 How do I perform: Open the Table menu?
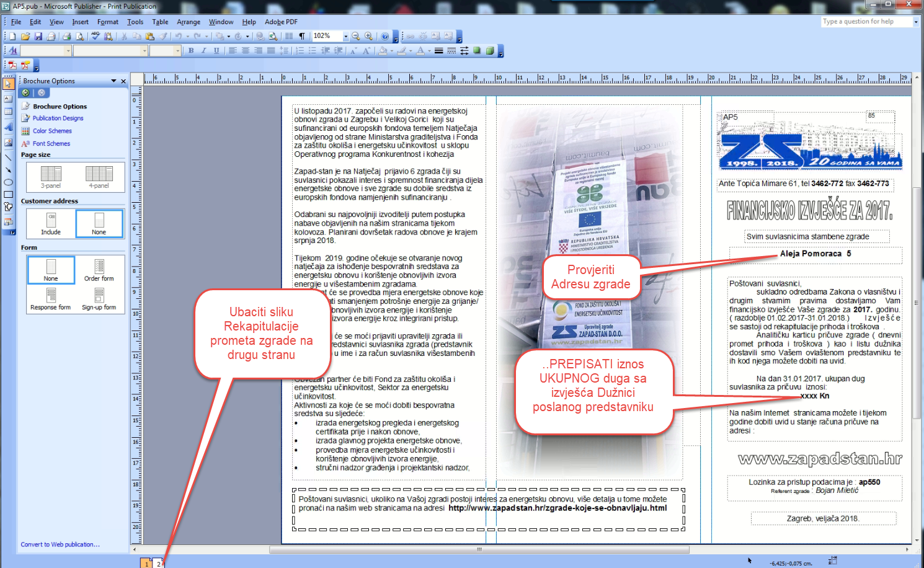(x=160, y=22)
